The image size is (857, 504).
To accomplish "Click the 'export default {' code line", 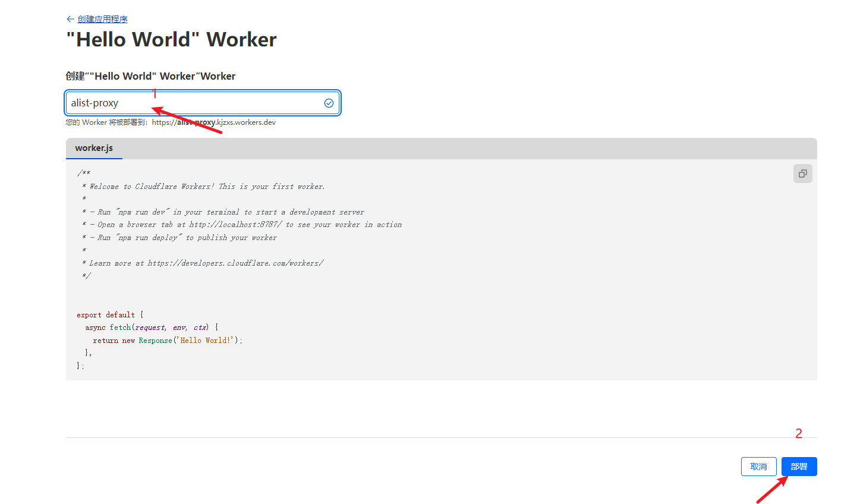I will coord(110,314).
